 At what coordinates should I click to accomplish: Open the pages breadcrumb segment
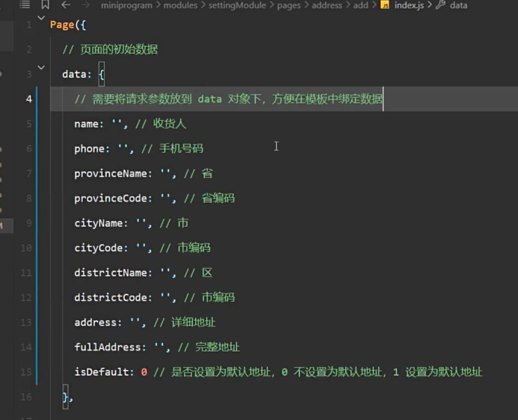[289, 5]
